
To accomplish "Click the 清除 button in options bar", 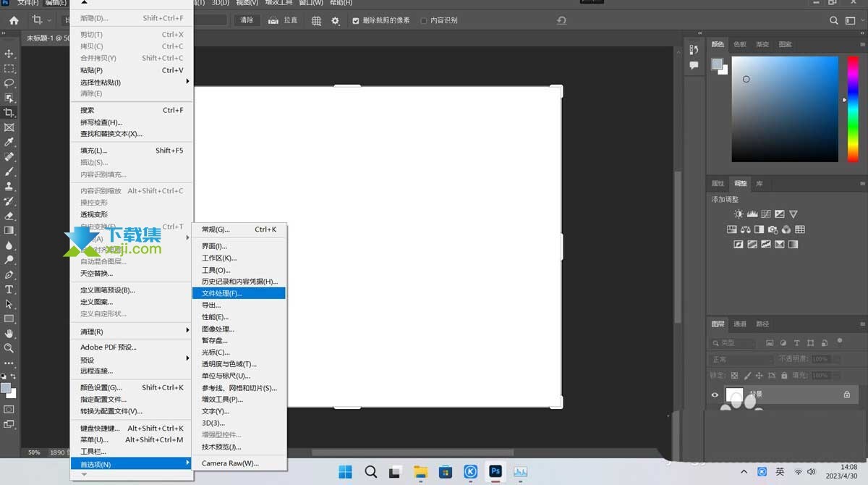I will tap(247, 20).
